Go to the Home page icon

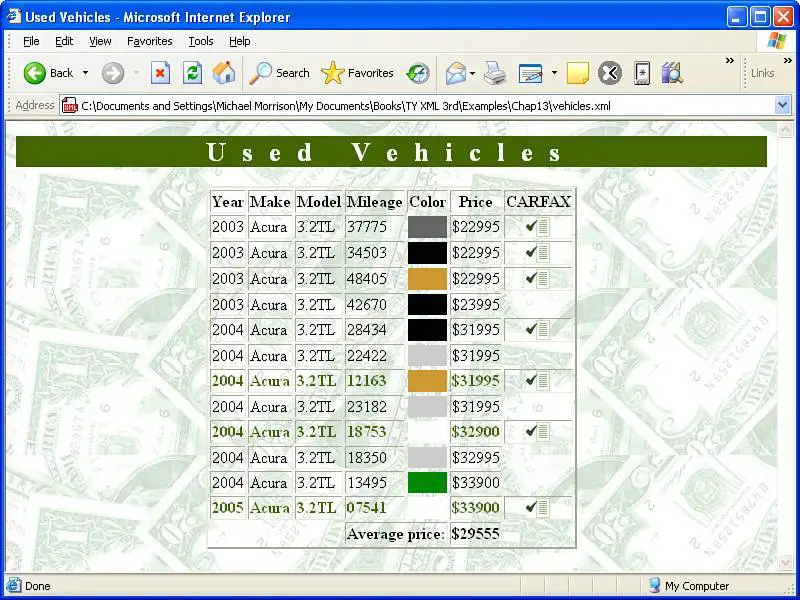(224, 73)
